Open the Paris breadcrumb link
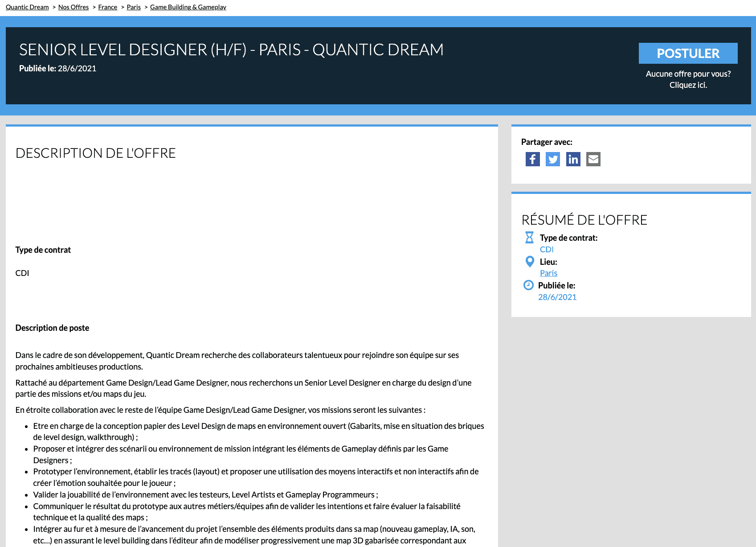 [134, 7]
